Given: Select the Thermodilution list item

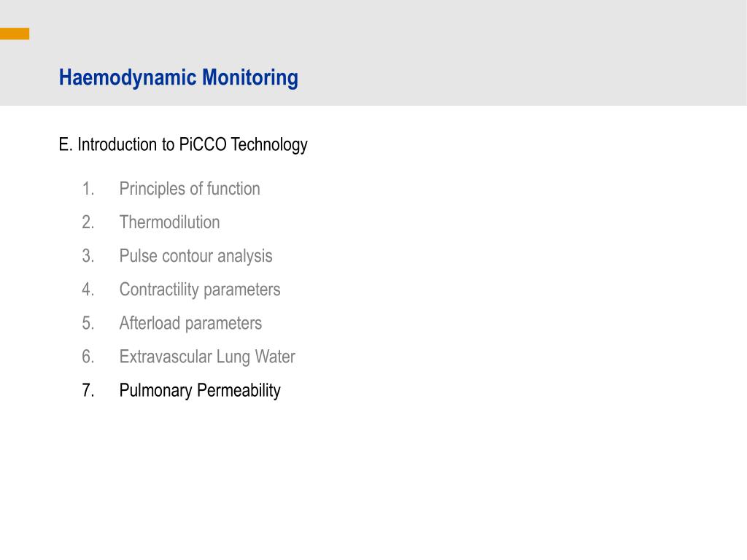Looking at the screenshot, I should tap(169, 222).
